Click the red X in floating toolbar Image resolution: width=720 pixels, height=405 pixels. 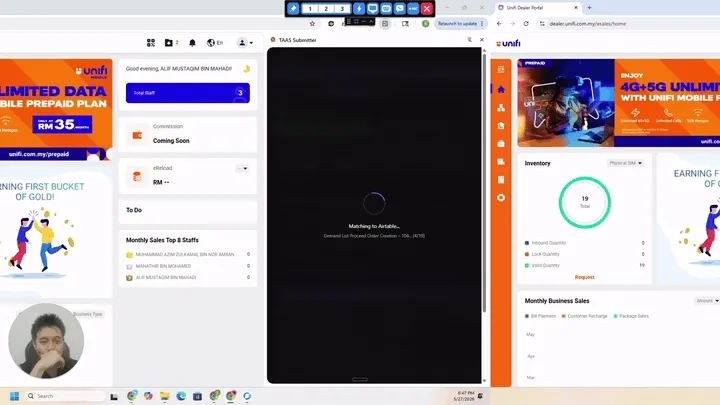pyautogui.click(x=427, y=8)
